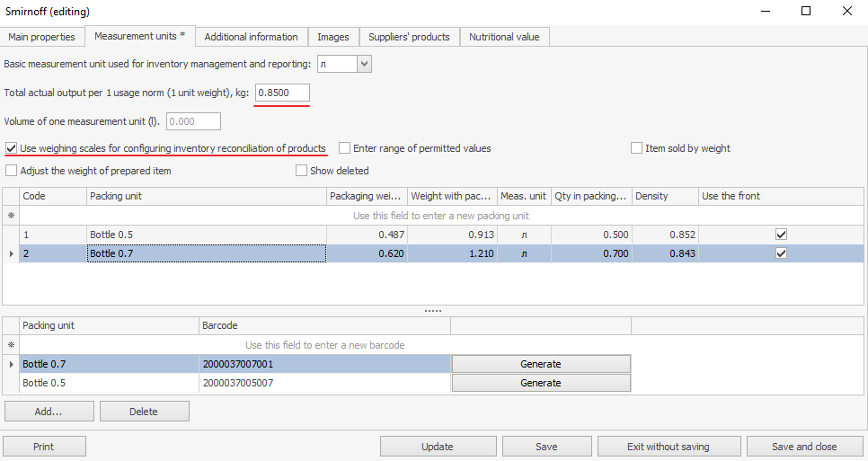This screenshot has height=461, width=868.
Task: Check the Item sold by weight option
Action: tap(637, 148)
